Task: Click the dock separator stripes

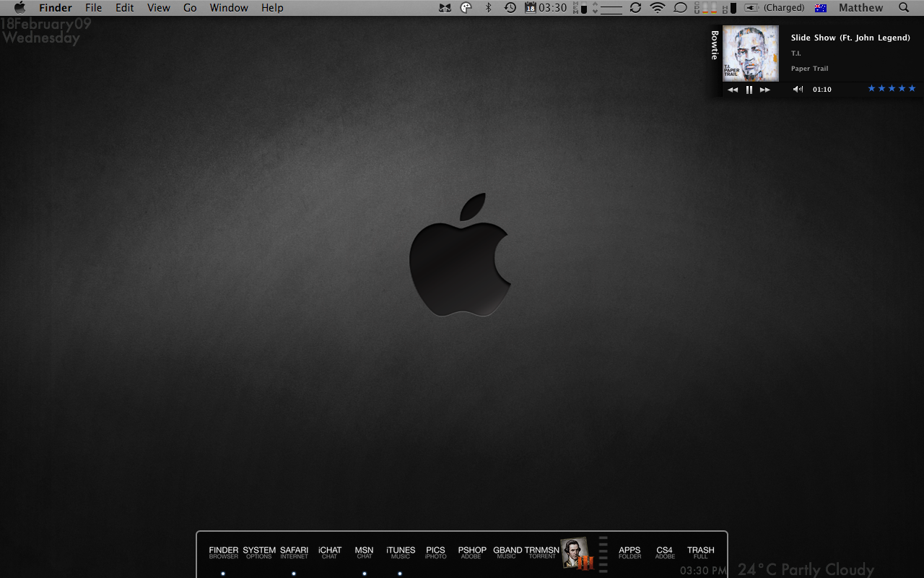Action: [x=603, y=554]
